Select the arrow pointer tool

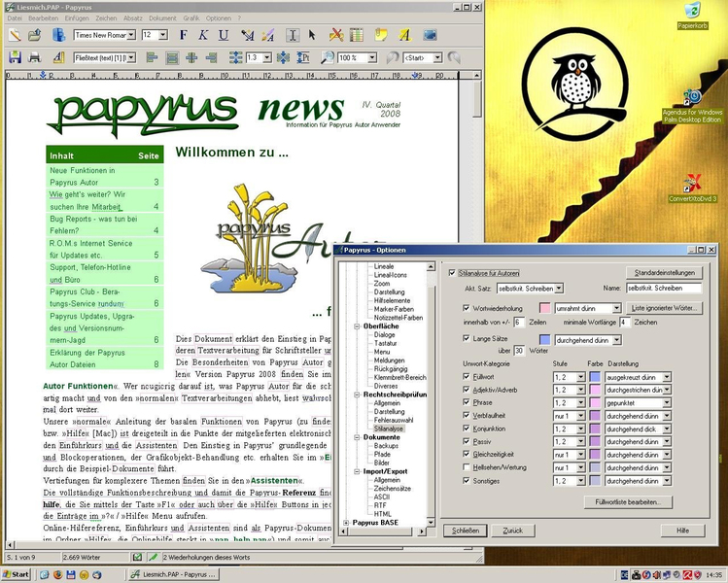click(x=312, y=35)
